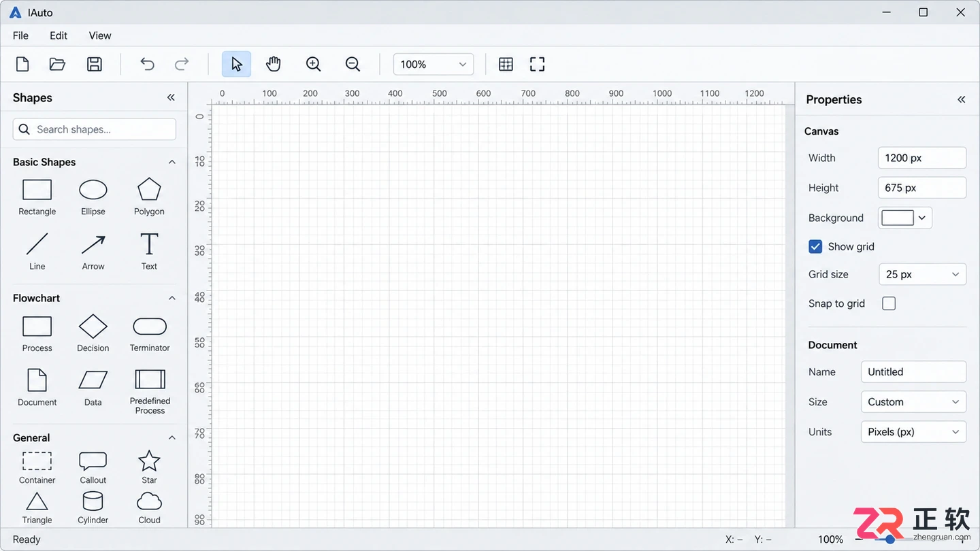
Task: Collapse the Flowchart section
Action: point(172,298)
